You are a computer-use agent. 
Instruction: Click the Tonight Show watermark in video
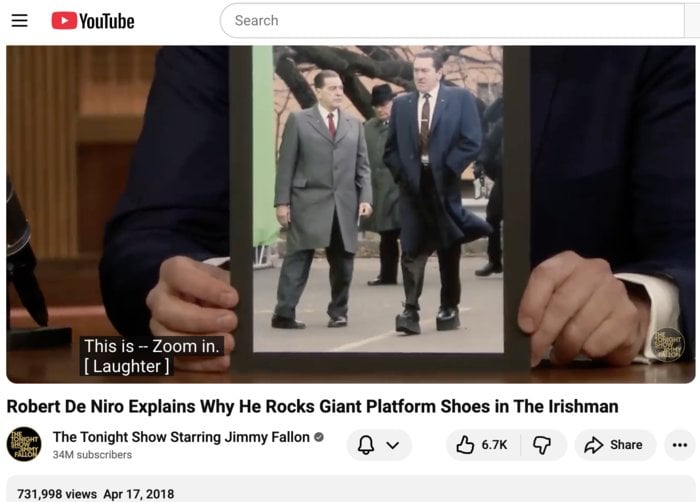pyautogui.click(x=668, y=344)
